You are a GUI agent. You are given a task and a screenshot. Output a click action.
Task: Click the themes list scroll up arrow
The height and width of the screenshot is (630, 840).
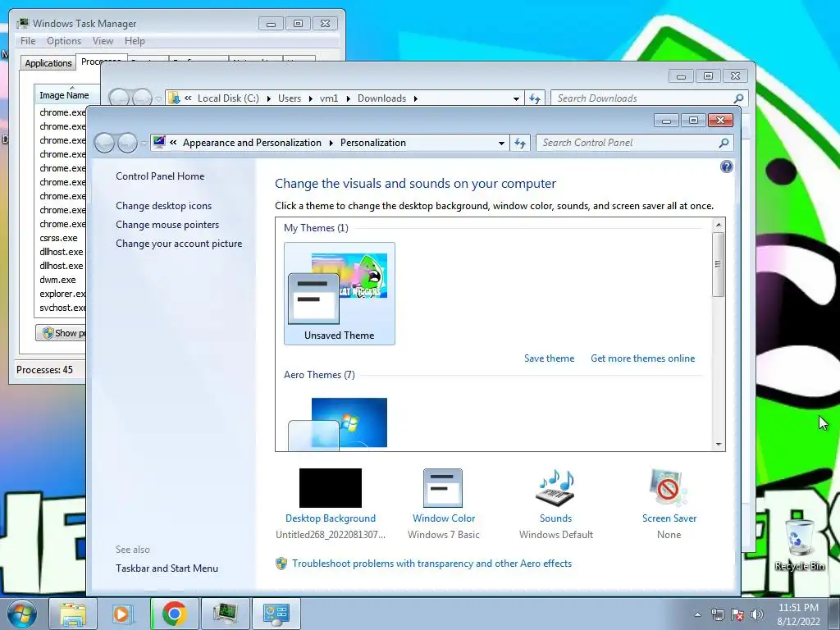719,225
